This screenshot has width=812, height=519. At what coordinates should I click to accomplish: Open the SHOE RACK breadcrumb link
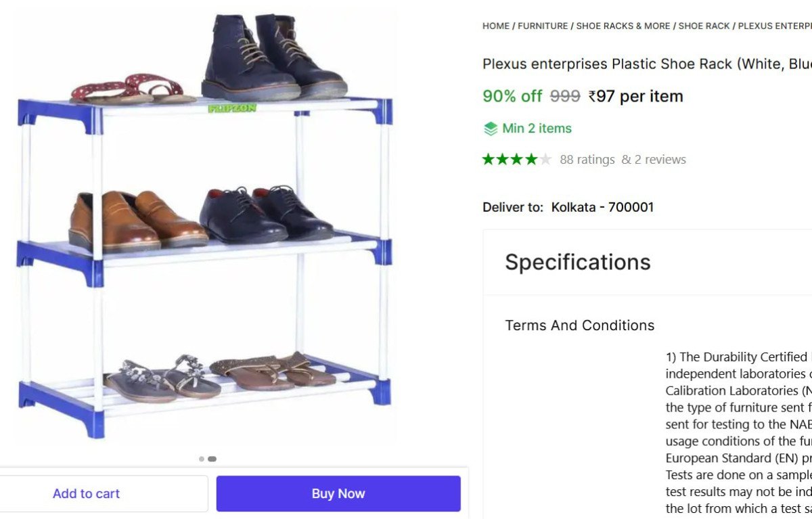pos(704,26)
